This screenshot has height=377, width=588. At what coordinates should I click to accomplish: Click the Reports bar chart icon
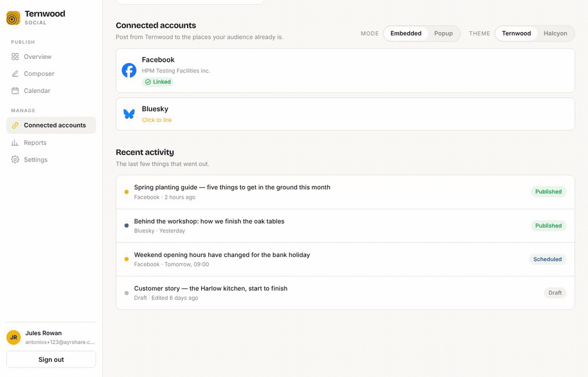point(15,142)
